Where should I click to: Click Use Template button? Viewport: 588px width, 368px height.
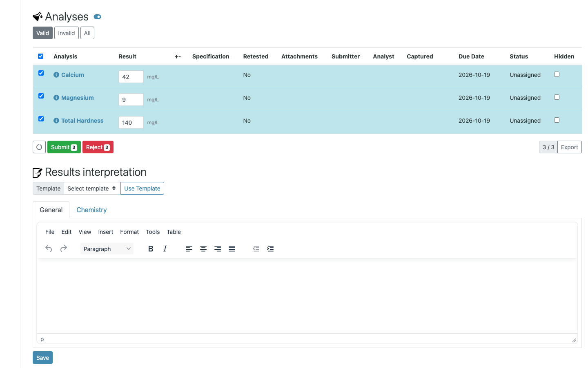pos(142,188)
